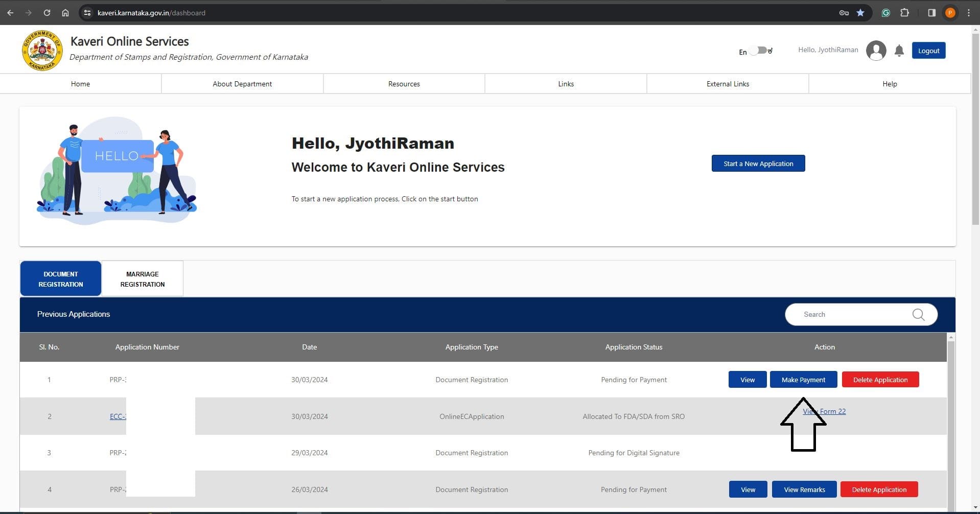Open the External Links menu
Viewport: 980px width, 514px height.
pos(728,84)
